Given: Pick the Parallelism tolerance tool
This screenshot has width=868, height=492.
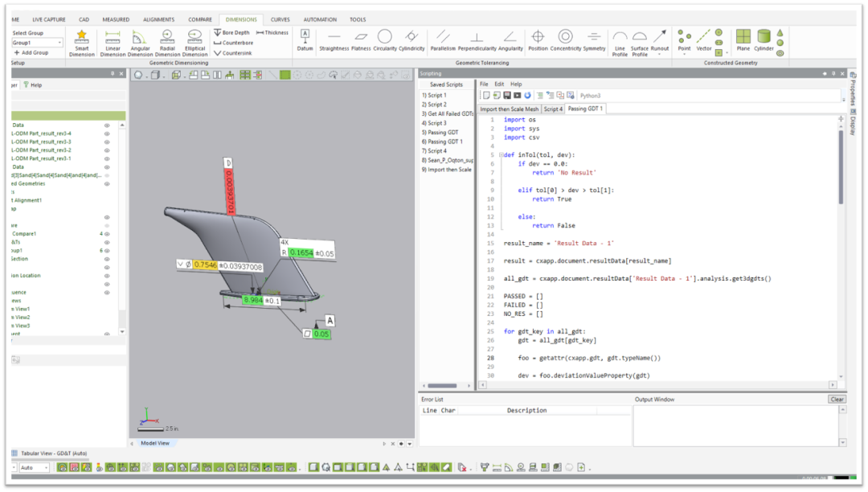Looking at the screenshot, I should point(443,40).
